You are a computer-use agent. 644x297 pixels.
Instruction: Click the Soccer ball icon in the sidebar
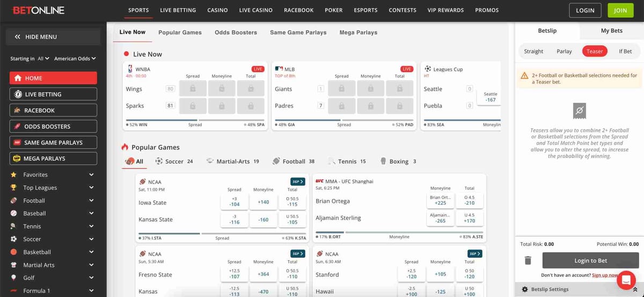point(13,239)
